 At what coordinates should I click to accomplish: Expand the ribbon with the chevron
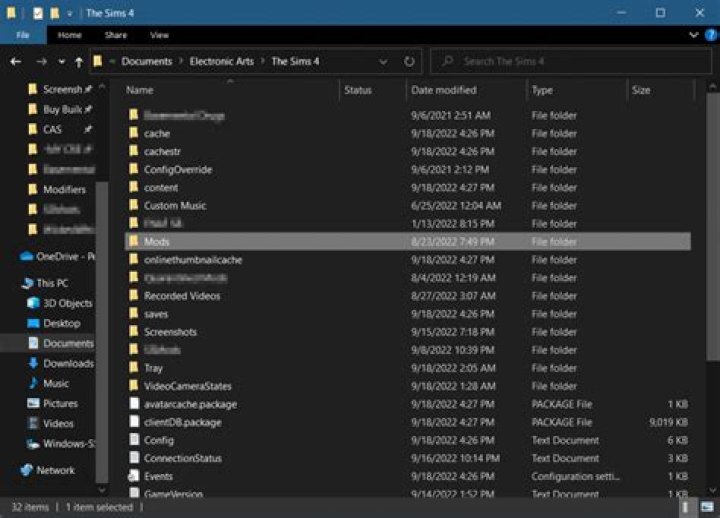tap(695, 35)
